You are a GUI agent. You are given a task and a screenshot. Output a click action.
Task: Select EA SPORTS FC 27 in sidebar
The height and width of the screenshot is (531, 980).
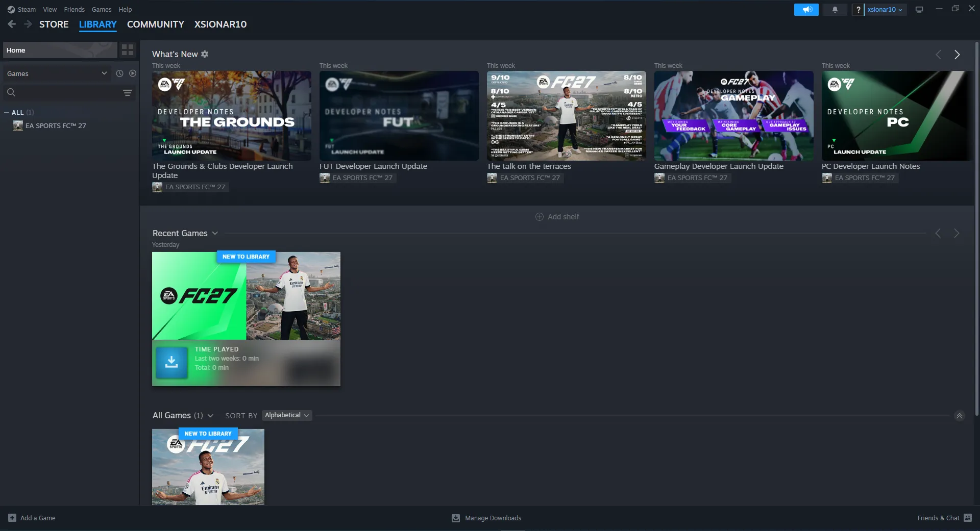pyautogui.click(x=56, y=125)
